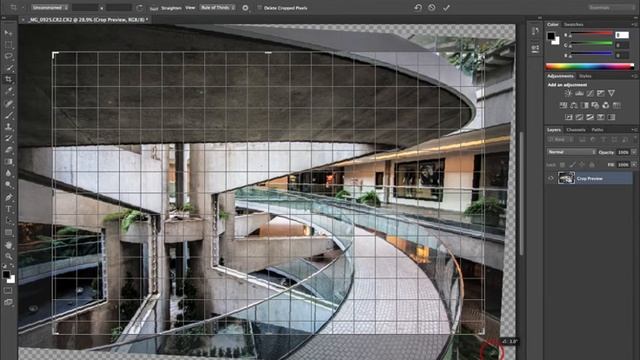Open the Color panel flyout menu

click(634, 24)
